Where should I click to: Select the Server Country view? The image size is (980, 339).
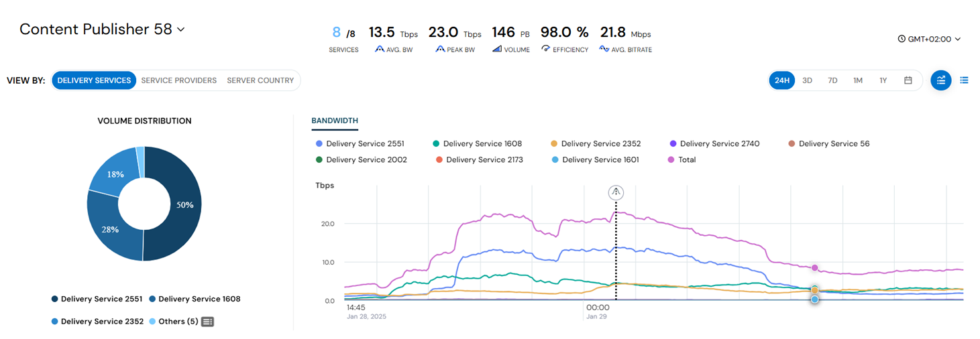point(260,80)
